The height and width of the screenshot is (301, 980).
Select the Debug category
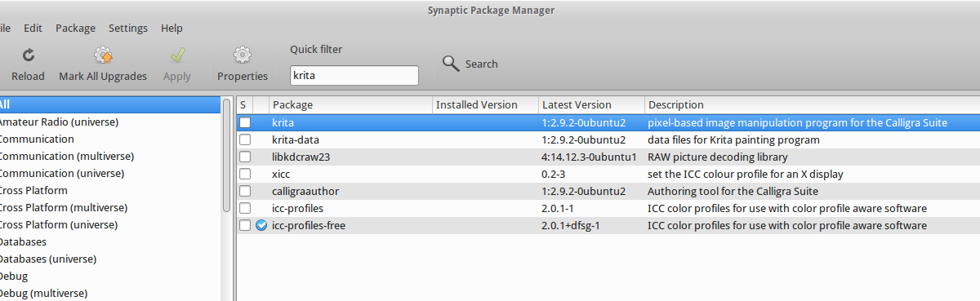pos(13,276)
